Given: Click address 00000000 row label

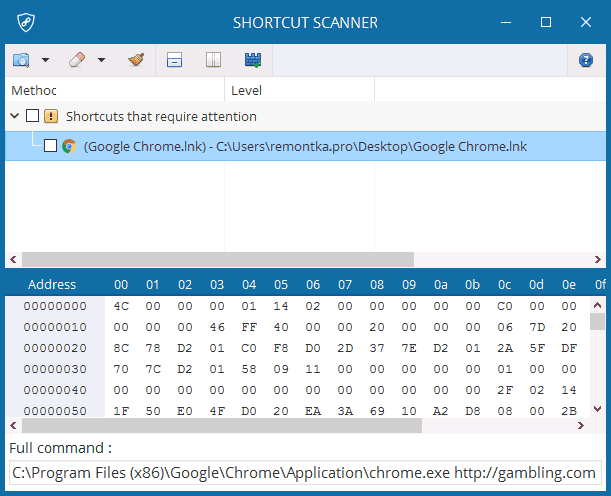Looking at the screenshot, I should point(55,306).
